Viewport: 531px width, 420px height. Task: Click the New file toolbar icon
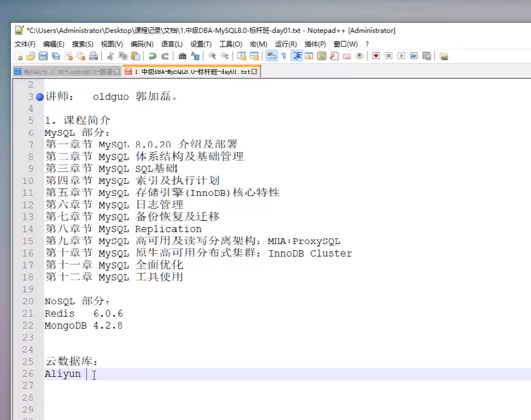coord(18,56)
